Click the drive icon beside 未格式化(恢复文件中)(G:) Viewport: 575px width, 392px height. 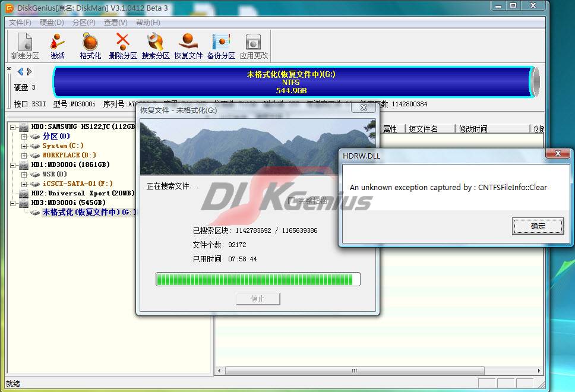(35, 213)
